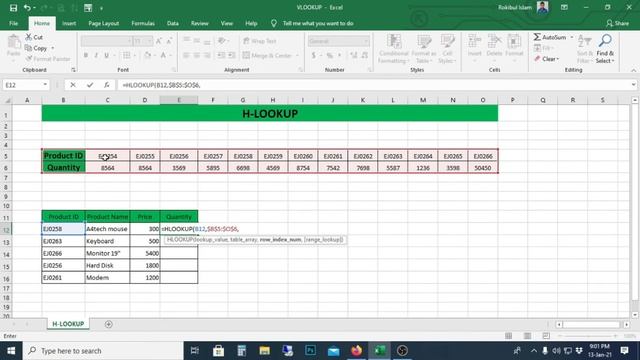Click the zoom slider in status bar
Viewport: 640px width, 360px height.
[588, 336]
